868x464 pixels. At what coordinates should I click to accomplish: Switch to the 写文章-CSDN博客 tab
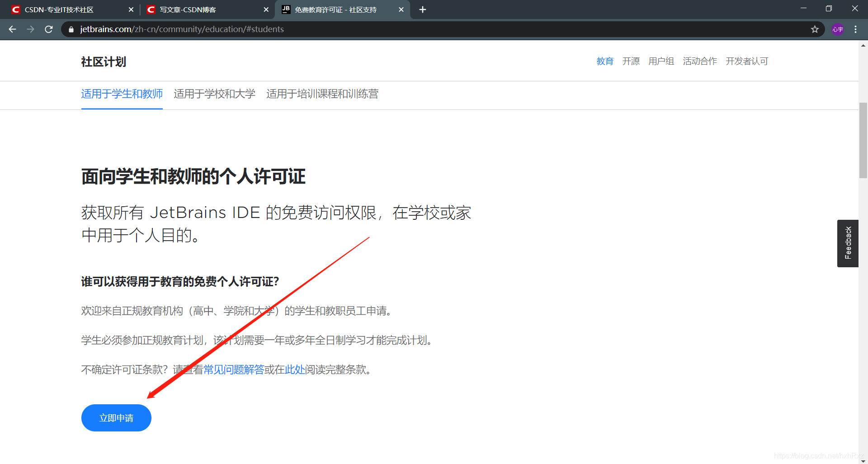[x=208, y=9]
